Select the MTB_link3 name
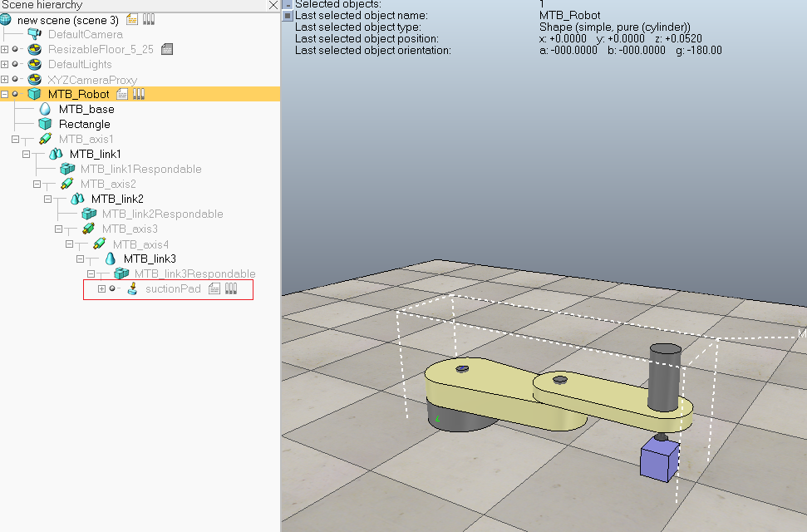 pyautogui.click(x=150, y=259)
